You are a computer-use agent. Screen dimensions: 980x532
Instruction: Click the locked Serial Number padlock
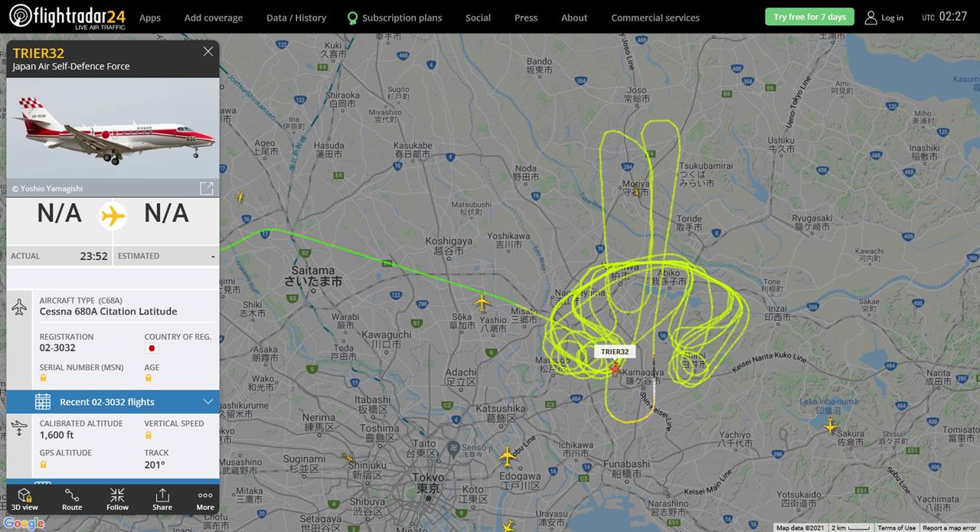coord(43,378)
